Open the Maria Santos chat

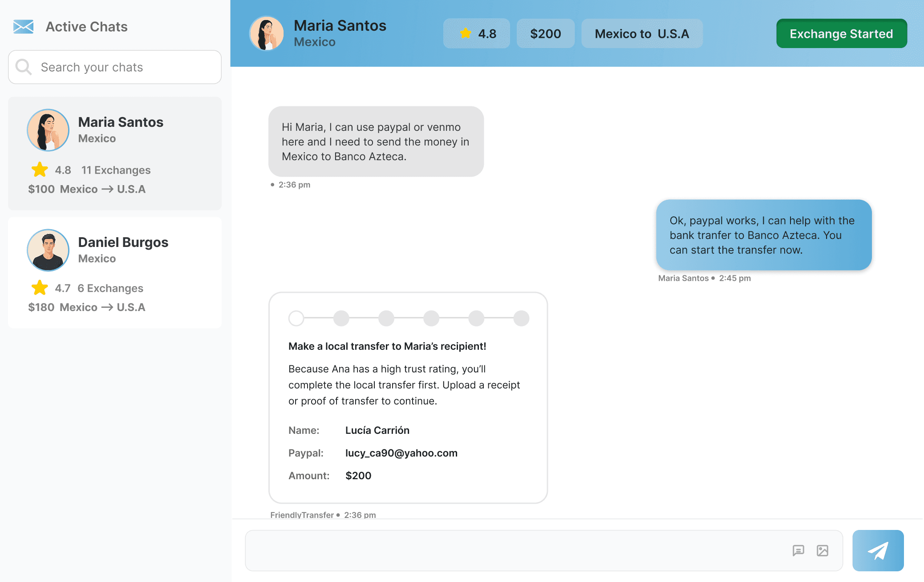click(115, 153)
